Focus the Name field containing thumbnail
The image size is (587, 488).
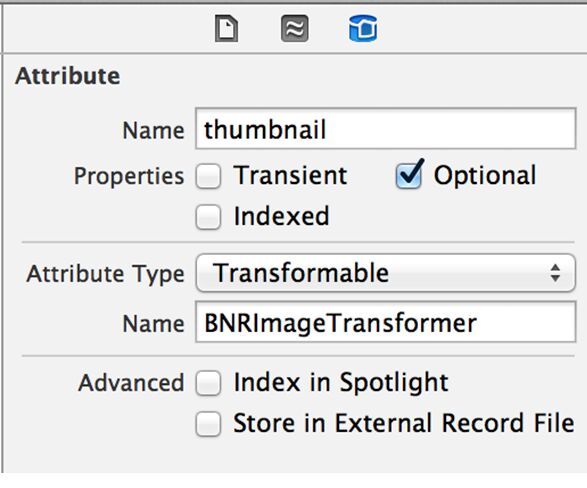[386, 128]
